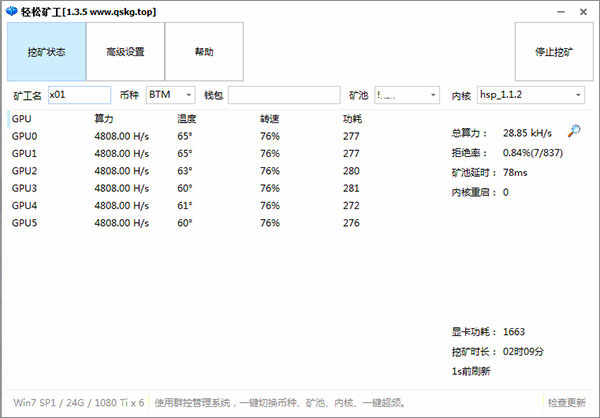Click GPU2 power value 280
This screenshot has width=600, height=418.
pyautogui.click(x=351, y=171)
